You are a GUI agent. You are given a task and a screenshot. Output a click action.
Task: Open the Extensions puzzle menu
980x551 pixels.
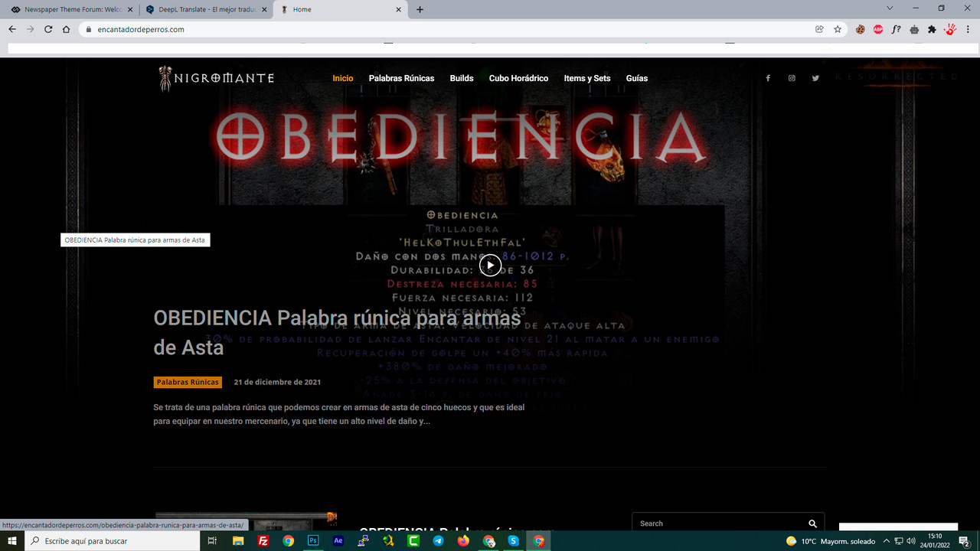coord(932,29)
